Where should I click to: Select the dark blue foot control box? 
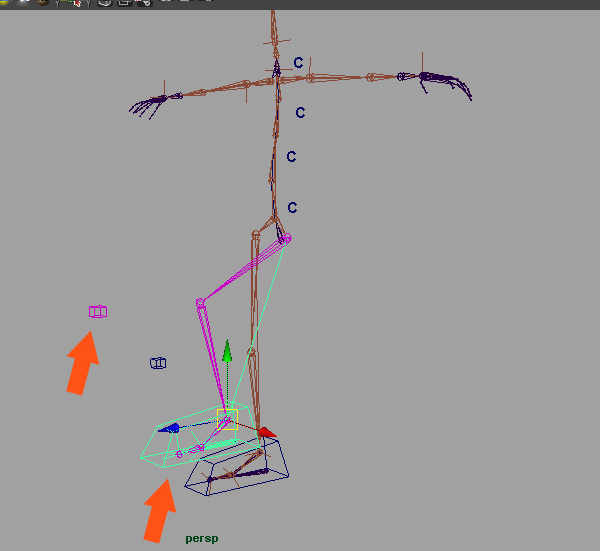[x=237, y=467]
